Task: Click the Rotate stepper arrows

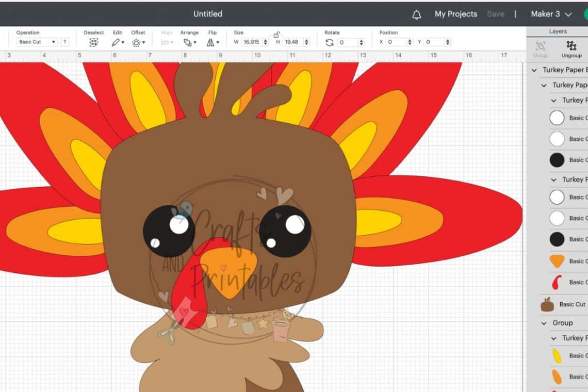Action: 361,42
